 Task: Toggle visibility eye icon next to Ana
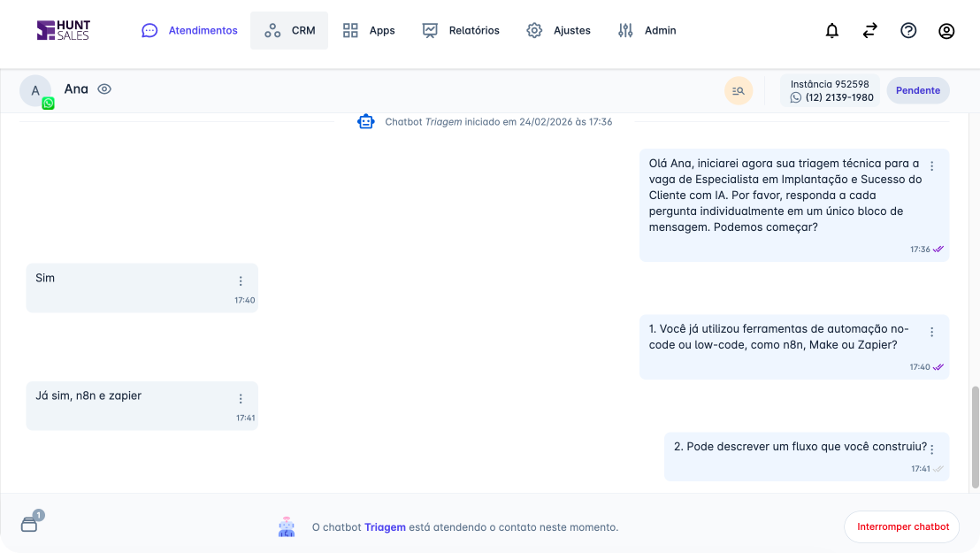click(x=104, y=88)
